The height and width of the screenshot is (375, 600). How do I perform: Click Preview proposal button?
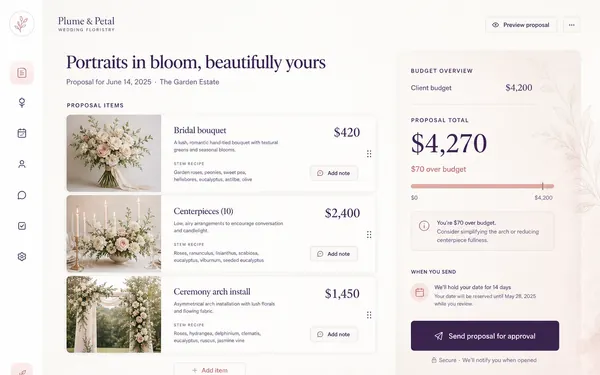coord(521,25)
